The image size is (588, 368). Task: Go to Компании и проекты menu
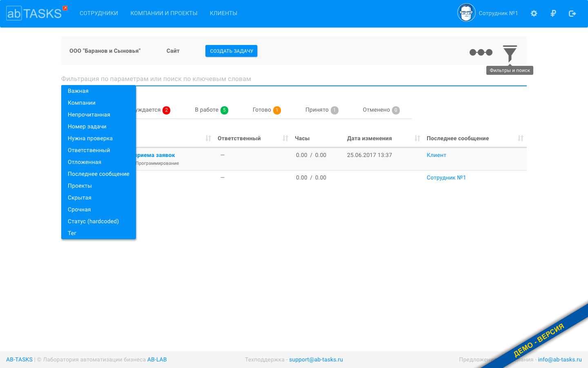(x=164, y=13)
